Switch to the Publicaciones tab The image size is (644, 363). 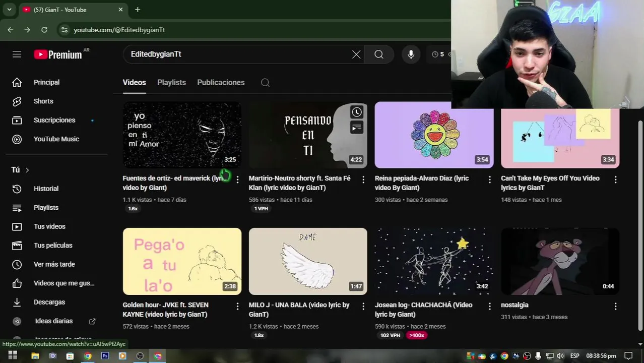tap(221, 83)
